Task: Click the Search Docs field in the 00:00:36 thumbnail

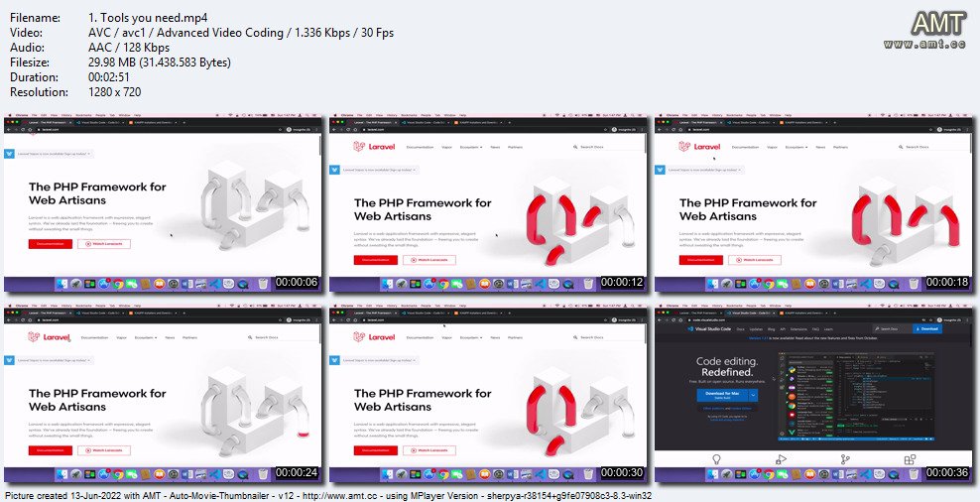Action: click(x=893, y=328)
